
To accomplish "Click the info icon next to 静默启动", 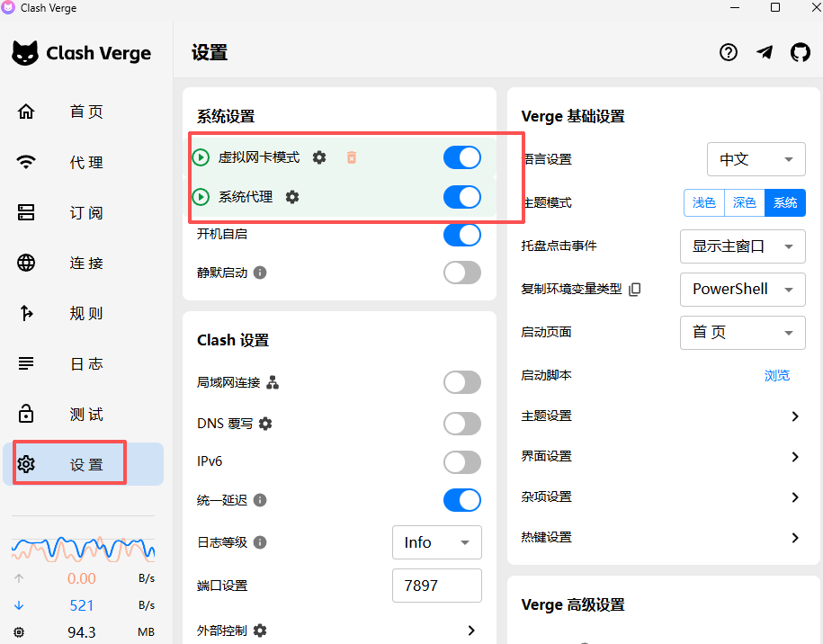I will 260,273.
